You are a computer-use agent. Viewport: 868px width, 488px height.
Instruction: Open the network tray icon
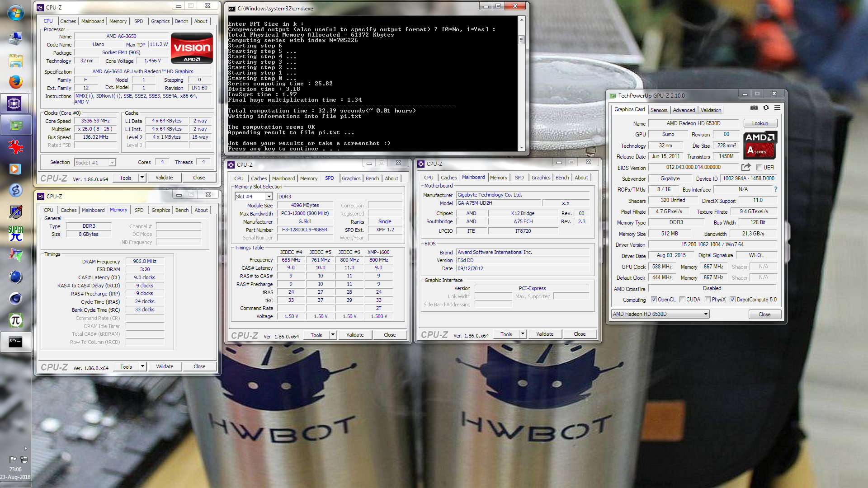click(x=24, y=460)
